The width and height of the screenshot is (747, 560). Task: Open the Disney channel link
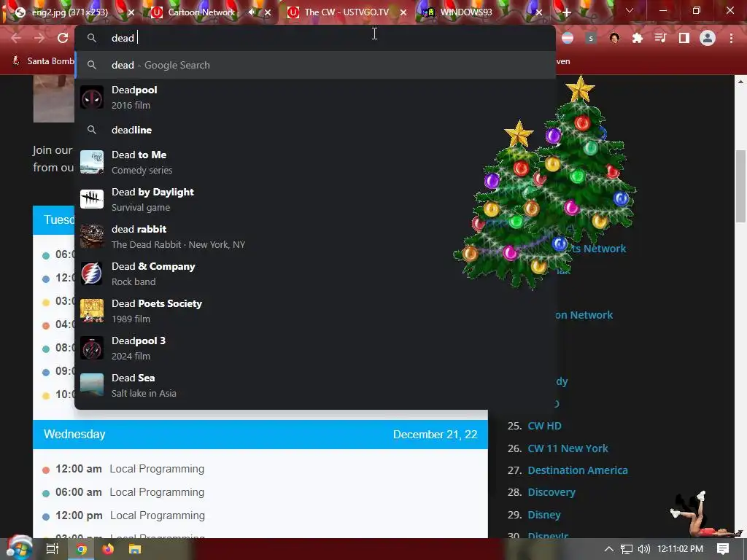click(x=544, y=515)
